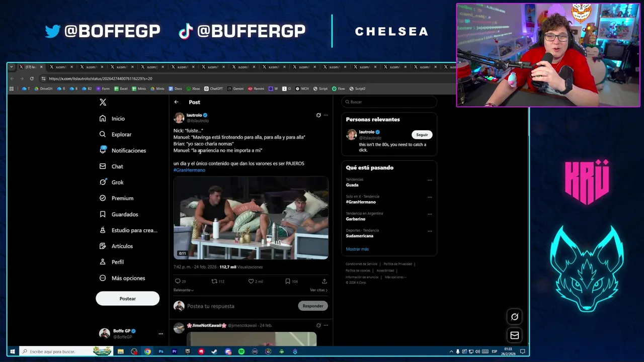Viewport: 644px width, 362px height.
Task: Open the Form bookmark
Action: click(x=103, y=88)
